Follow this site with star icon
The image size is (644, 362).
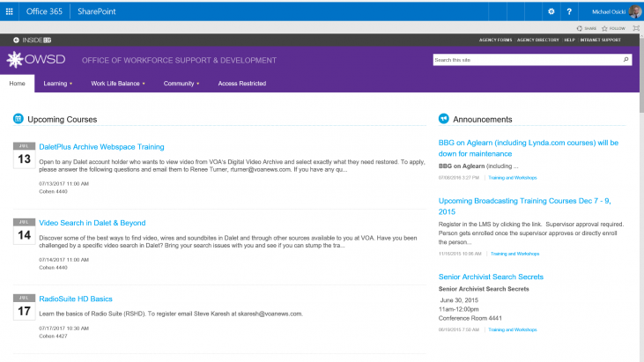pyautogui.click(x=604, y=28)
